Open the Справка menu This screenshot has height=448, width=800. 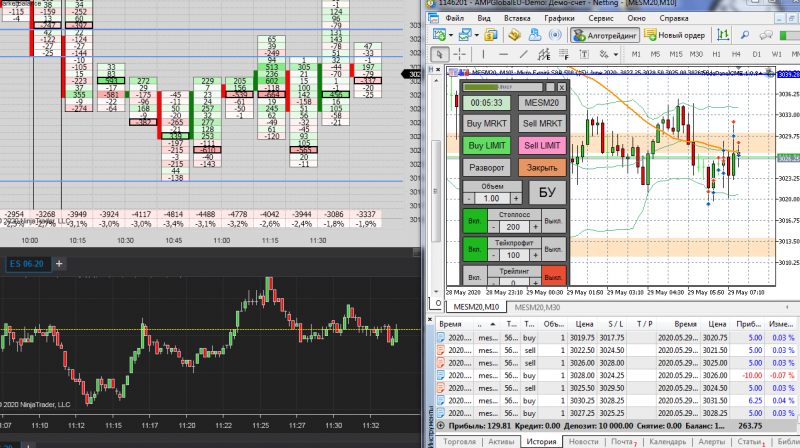tap(674, 18)
